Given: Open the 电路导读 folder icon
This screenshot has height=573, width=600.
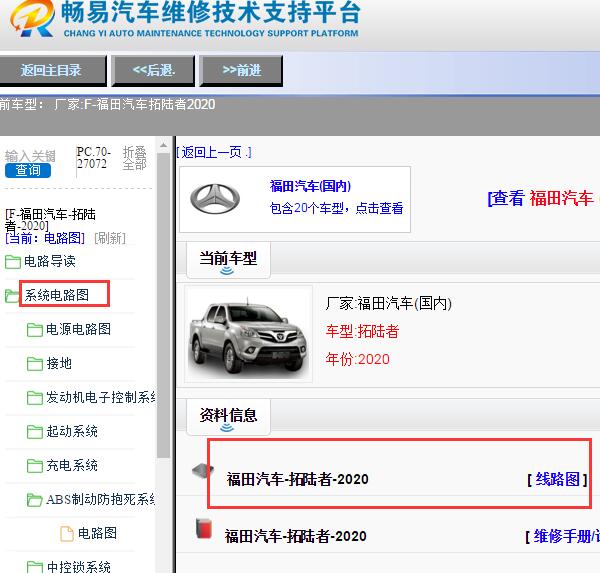Looking at the screenshot, I should pyautogui.click(x=13, y=262).
